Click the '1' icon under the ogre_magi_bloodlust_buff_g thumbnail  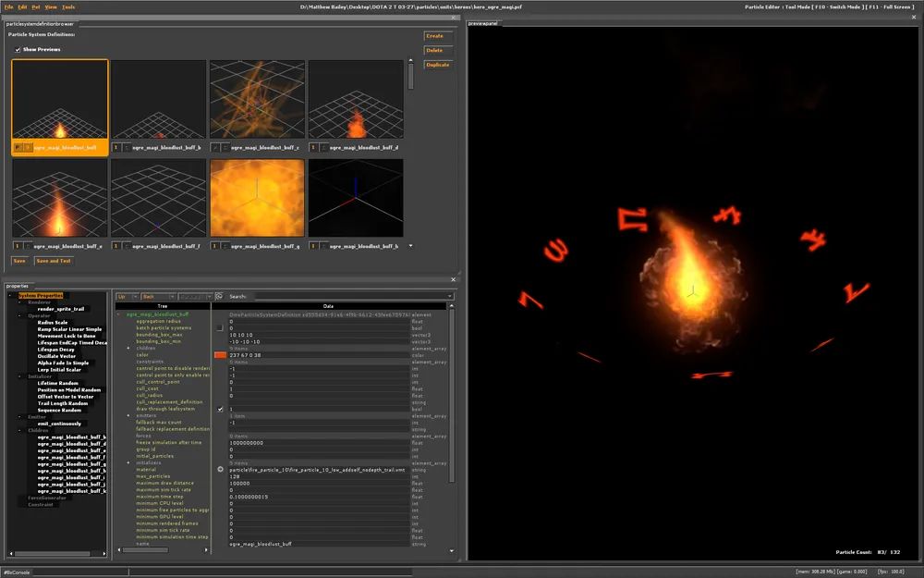pyautogui.click(x=215, y=246)
